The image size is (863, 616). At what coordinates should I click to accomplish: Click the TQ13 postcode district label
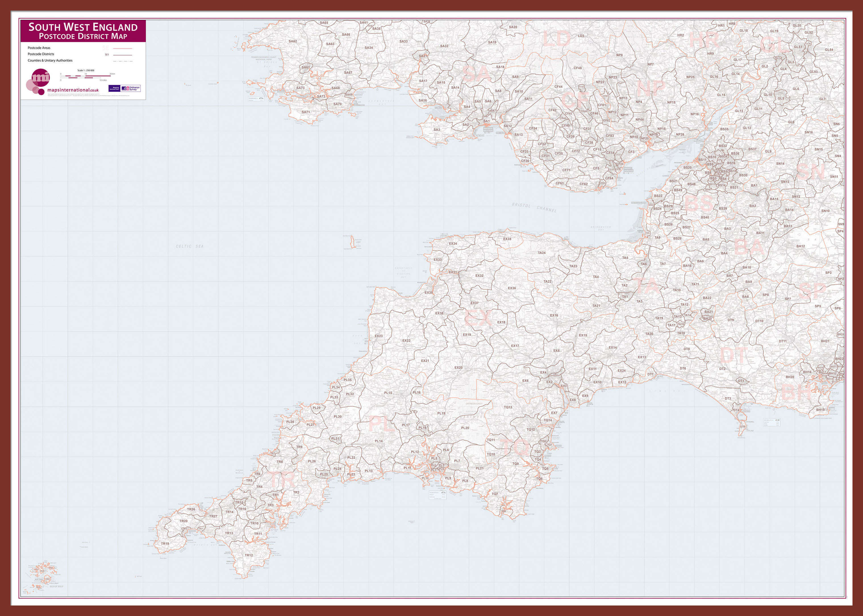[508, 407]
